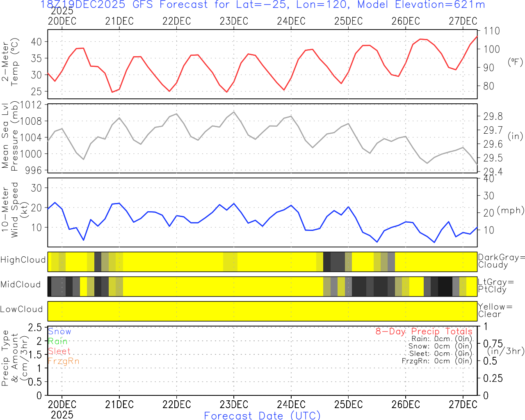This screenshot has height=420, width=525.
Task: Click the LowCloud row label
Action: click(x=21, y=309)
